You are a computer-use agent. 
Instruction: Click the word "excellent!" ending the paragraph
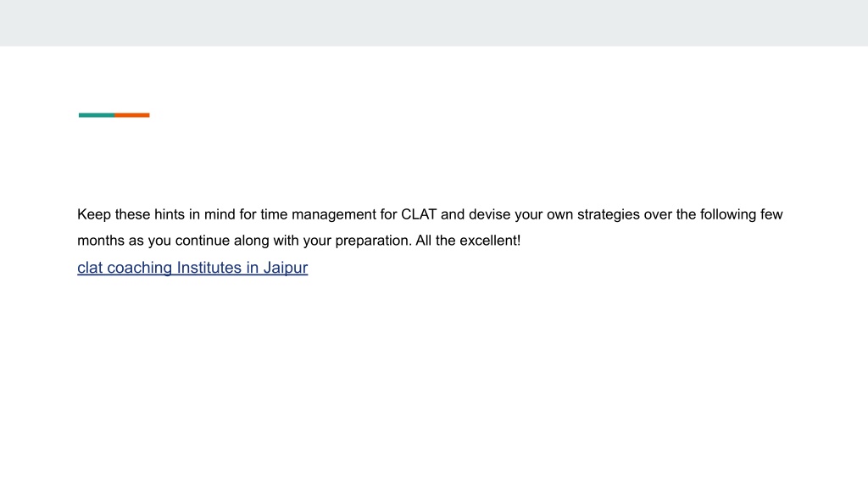[x=490, y=241]
